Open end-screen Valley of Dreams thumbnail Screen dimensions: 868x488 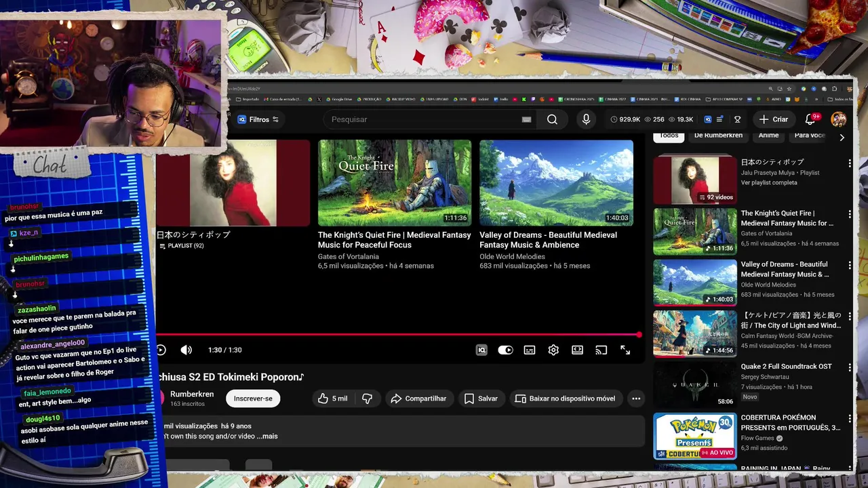pyautogui.click(x=556, y=183)
